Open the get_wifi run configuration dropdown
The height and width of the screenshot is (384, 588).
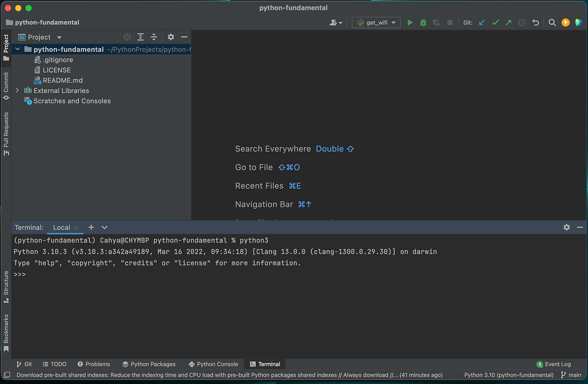[393, 22]
